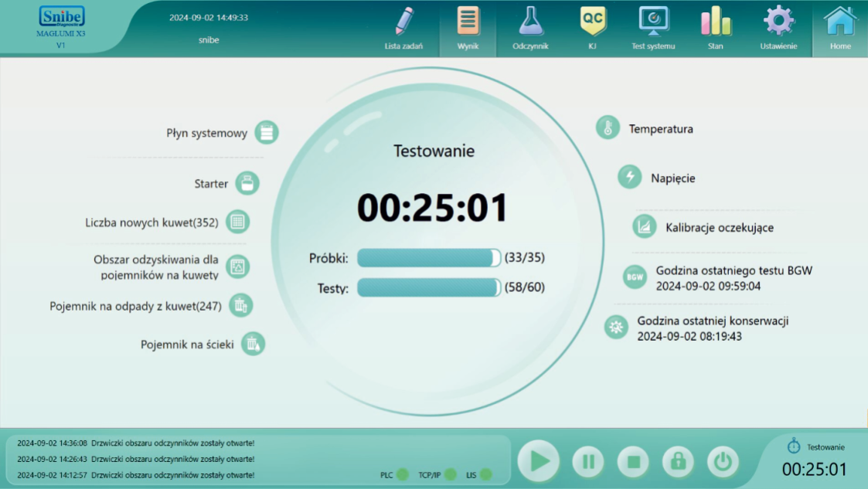Screen dimensions: 868x489
Task: Open the Ustawienie settings tab
Action: point(778,29)
